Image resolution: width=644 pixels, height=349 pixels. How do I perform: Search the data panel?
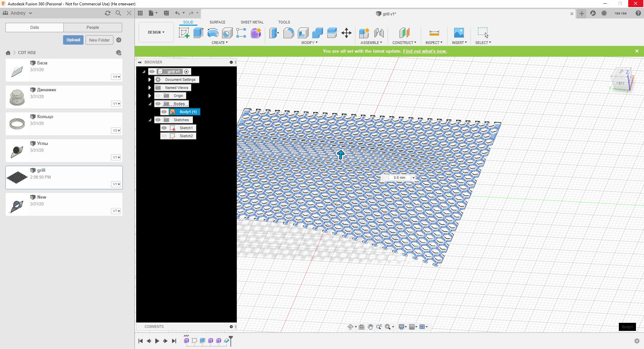pyautogui.click(x=118, y=13)
